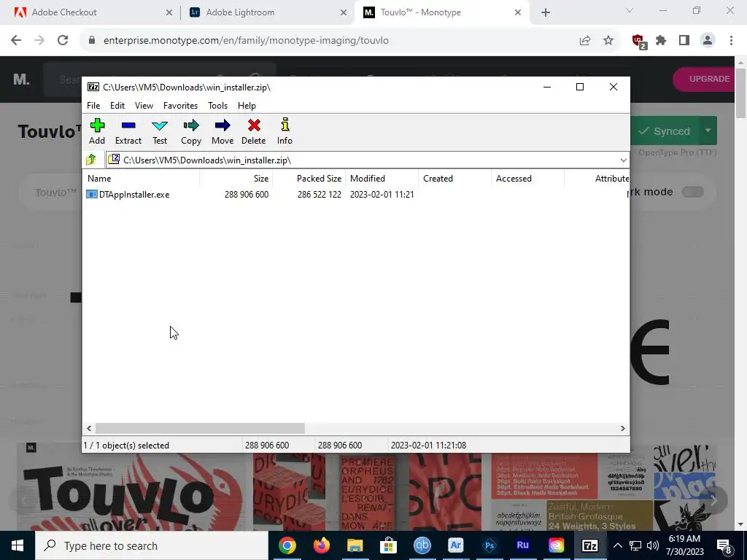The height and width of the screenshot is (560, 747).
Task: Click the red Delete icon
Action: [x=253, y=131]
